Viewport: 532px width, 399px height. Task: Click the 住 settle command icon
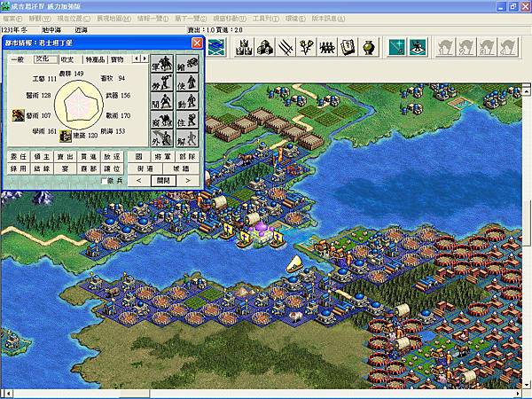tap(187, 120)
